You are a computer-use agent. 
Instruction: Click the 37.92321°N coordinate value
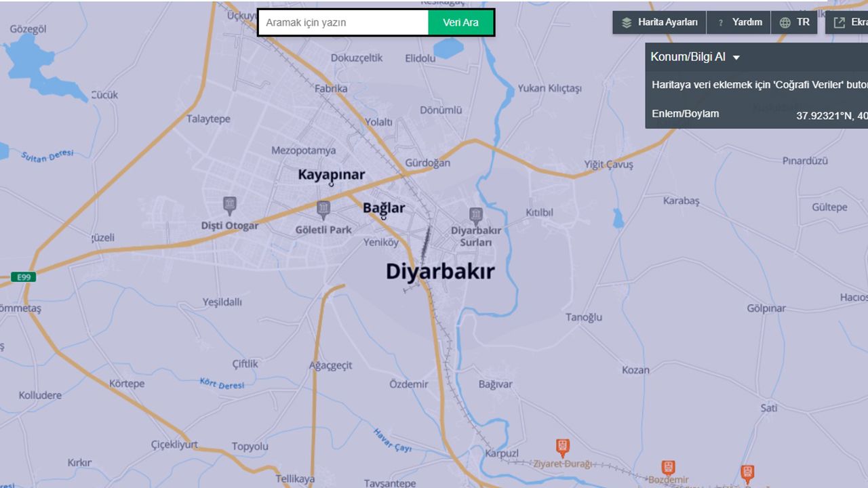click(x=824, y=116)
